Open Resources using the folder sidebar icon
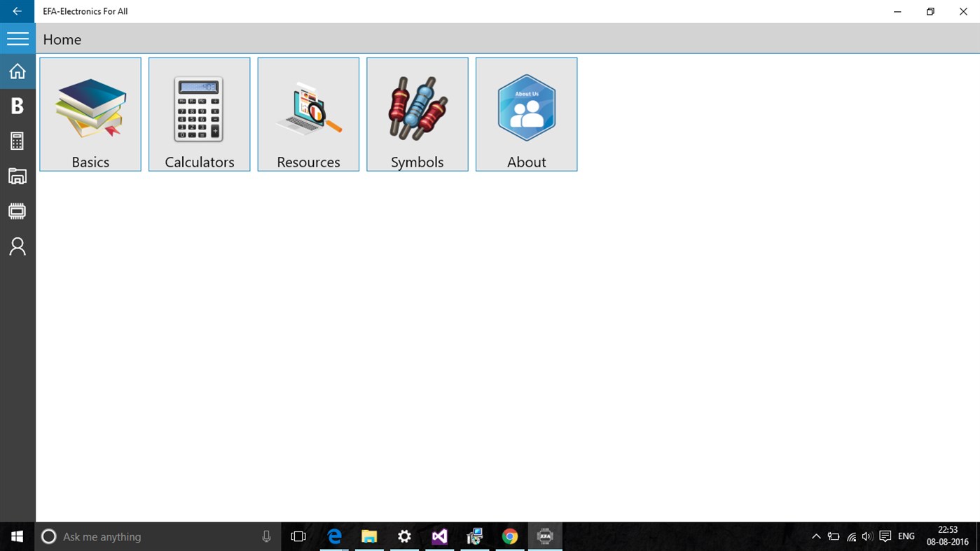Image resolution: width=980 pixels, height=551 pixels. (x=17, y=176)
